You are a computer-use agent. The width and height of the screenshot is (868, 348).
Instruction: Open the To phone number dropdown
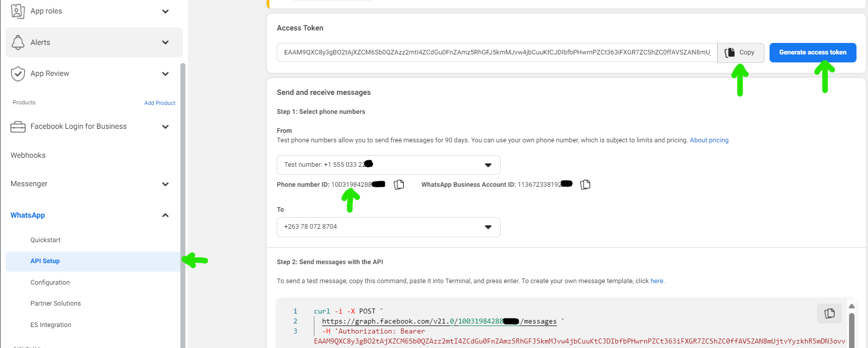pyautogui.click(x=388, y=227)
